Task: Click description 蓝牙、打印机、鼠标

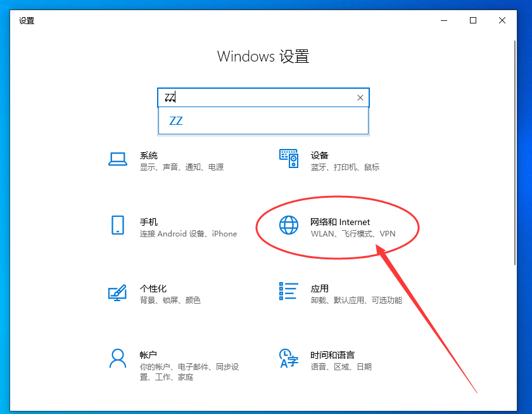Action: click(345, 167)
